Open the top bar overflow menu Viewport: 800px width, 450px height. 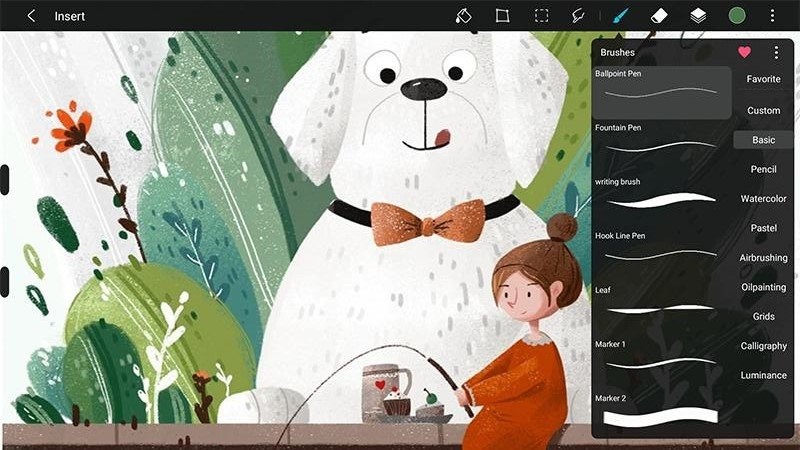pyautogui.click(x=772, y=16)
